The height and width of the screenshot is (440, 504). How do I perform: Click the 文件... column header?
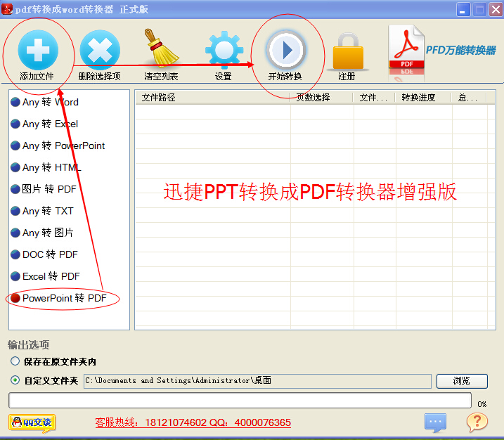pos(374,98)
